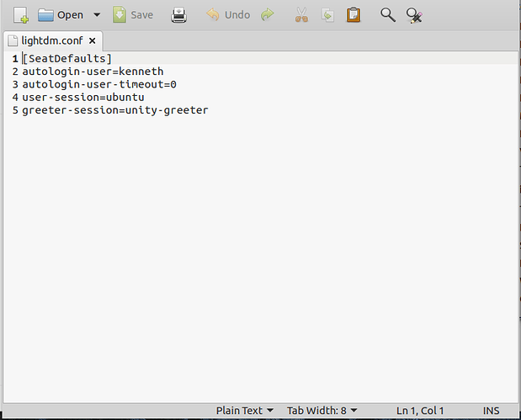Open find and replace tool

[x=414, y=14]
